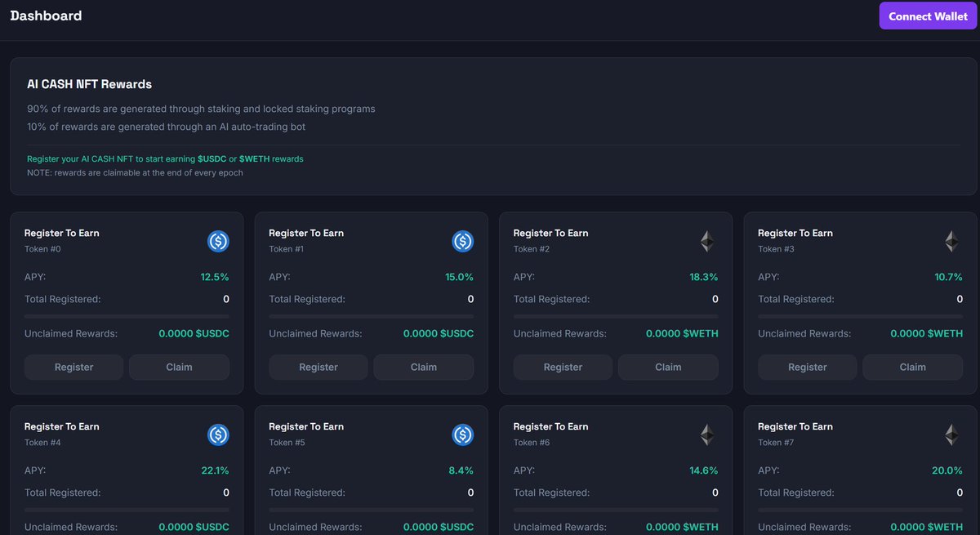Screen dimensions: 980x535
Task: Click the Token #4 label
Action: pos(42,443)
